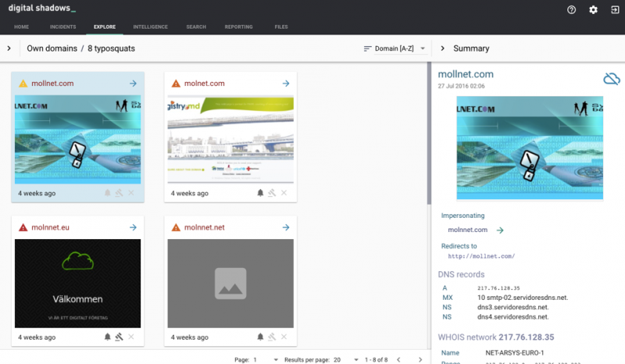The image size is (625, 364).
Task: Open the impersonated molnnet.com link
Action: coord(467,230)
